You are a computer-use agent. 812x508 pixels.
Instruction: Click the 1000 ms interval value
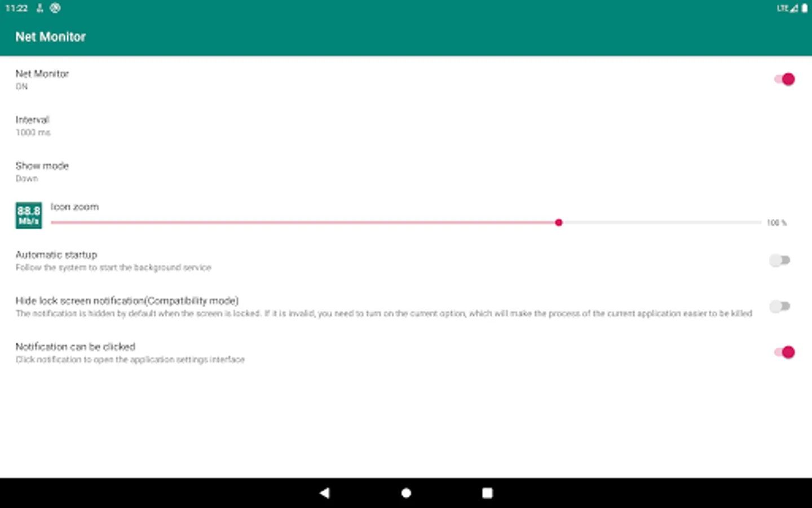[33, 133]
